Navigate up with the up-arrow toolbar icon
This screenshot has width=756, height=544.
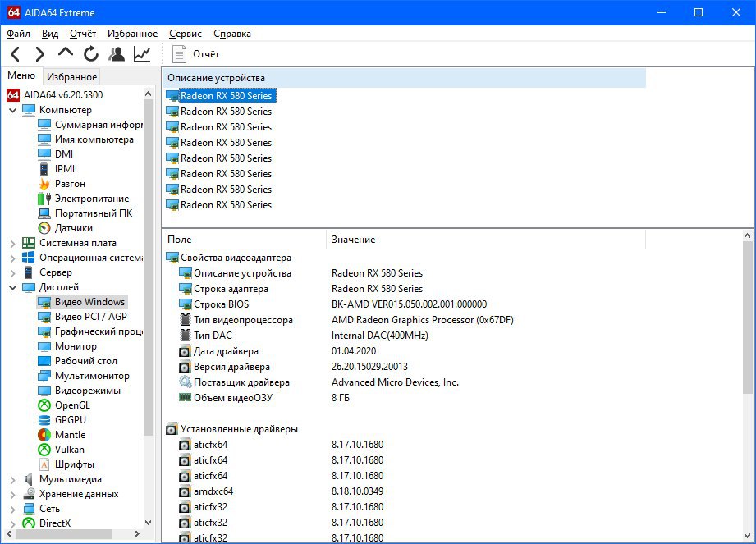pos(65,53)
